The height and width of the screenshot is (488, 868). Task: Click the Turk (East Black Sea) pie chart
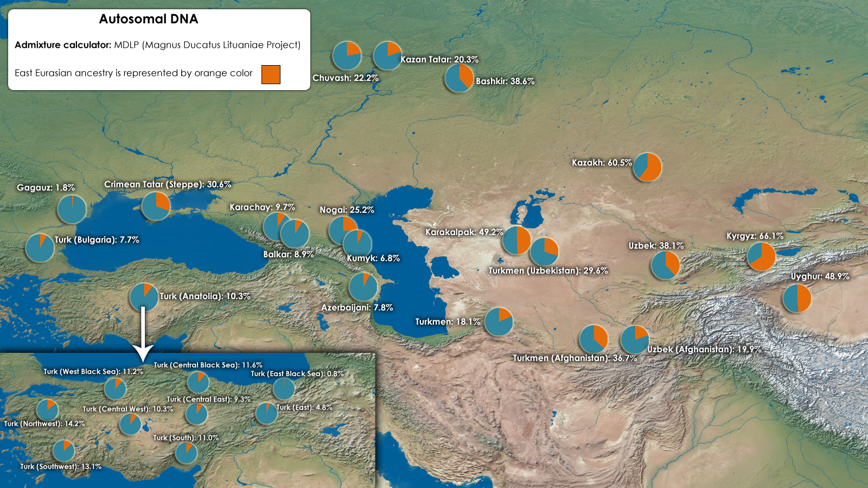point(284,389)
